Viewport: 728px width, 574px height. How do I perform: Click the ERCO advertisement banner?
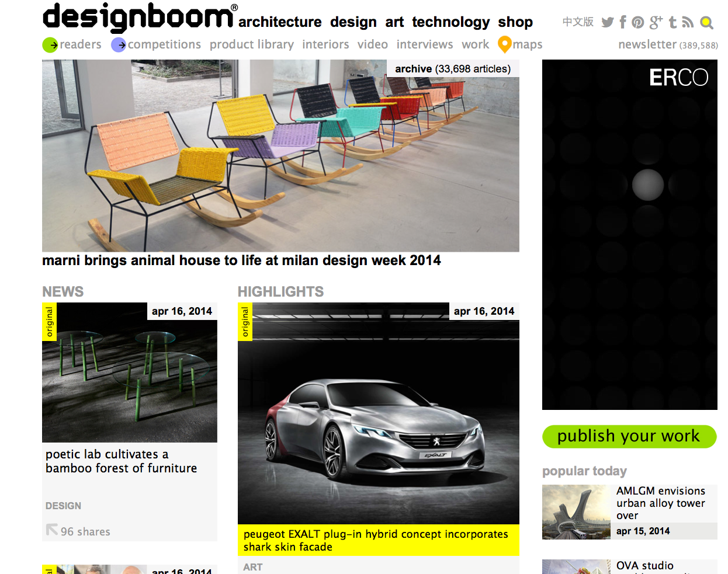630,235
